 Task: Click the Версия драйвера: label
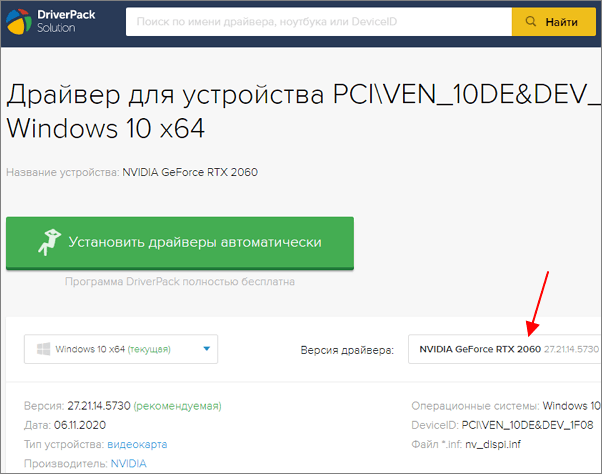pyautogui.click(x=347, y=350)
